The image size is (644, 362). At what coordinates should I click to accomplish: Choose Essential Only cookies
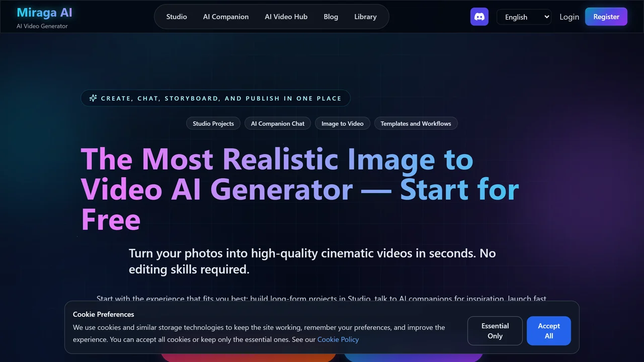point(495,331)
